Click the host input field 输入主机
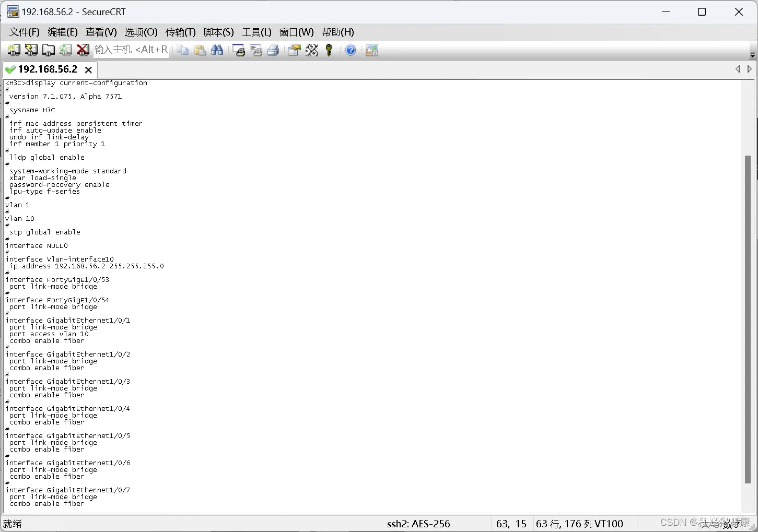758x532 pixels. (x=131, y=50)
